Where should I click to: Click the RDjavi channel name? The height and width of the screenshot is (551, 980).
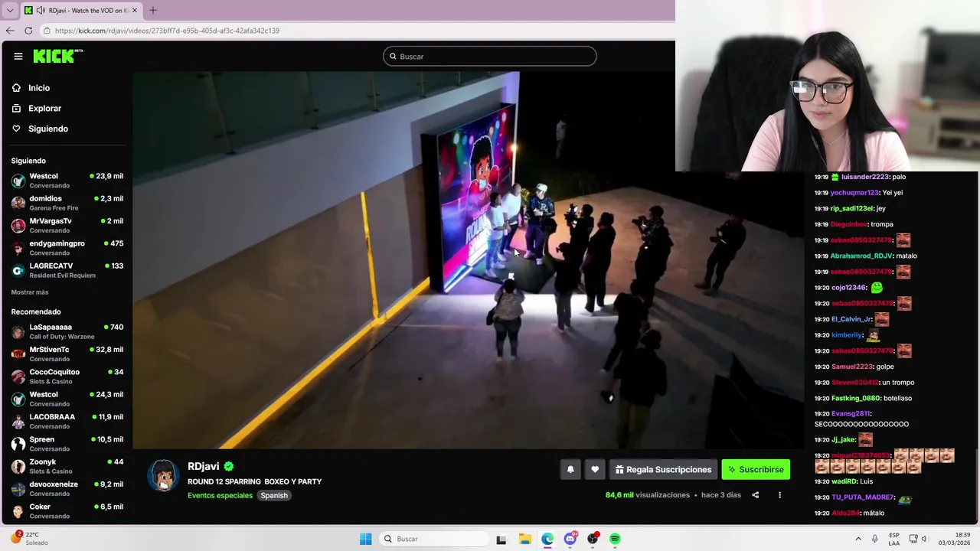(204, 466)
